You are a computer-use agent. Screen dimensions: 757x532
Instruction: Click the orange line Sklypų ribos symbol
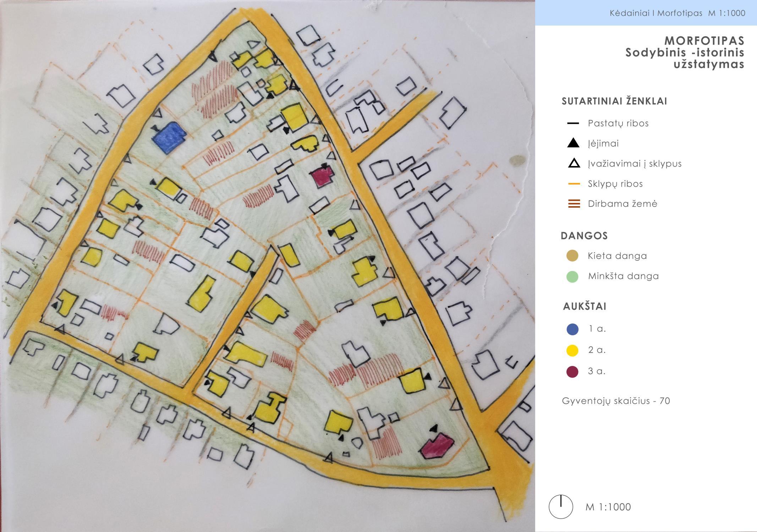(574, 184)
